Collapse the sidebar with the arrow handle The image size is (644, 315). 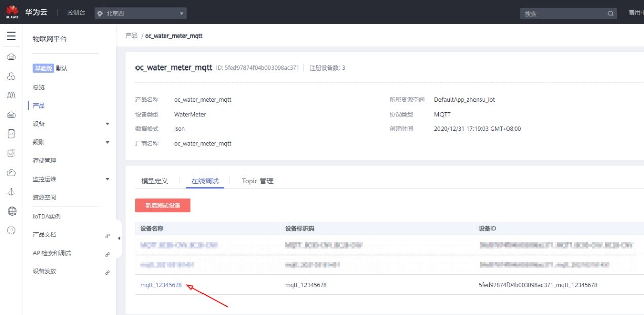pyautogui.click(x=119, y=238)
